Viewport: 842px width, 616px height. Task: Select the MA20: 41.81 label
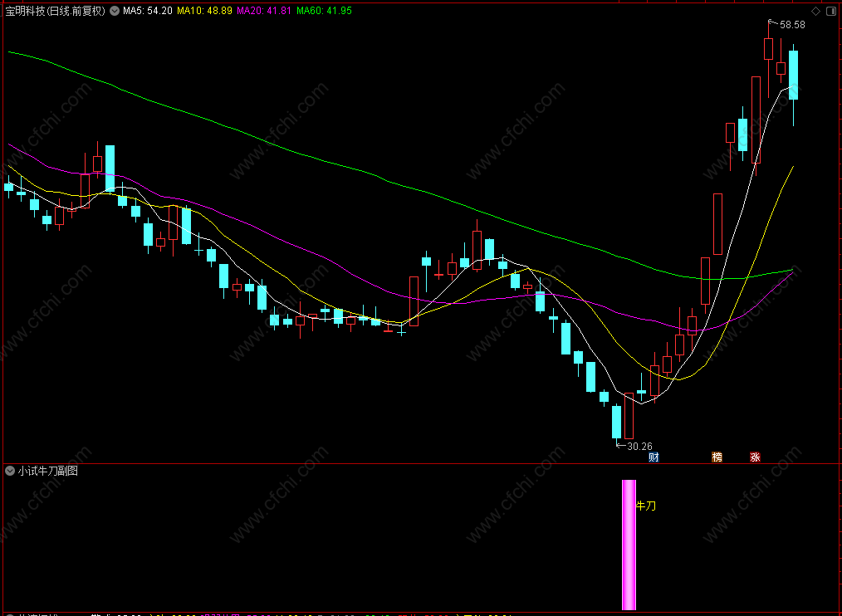264,11
